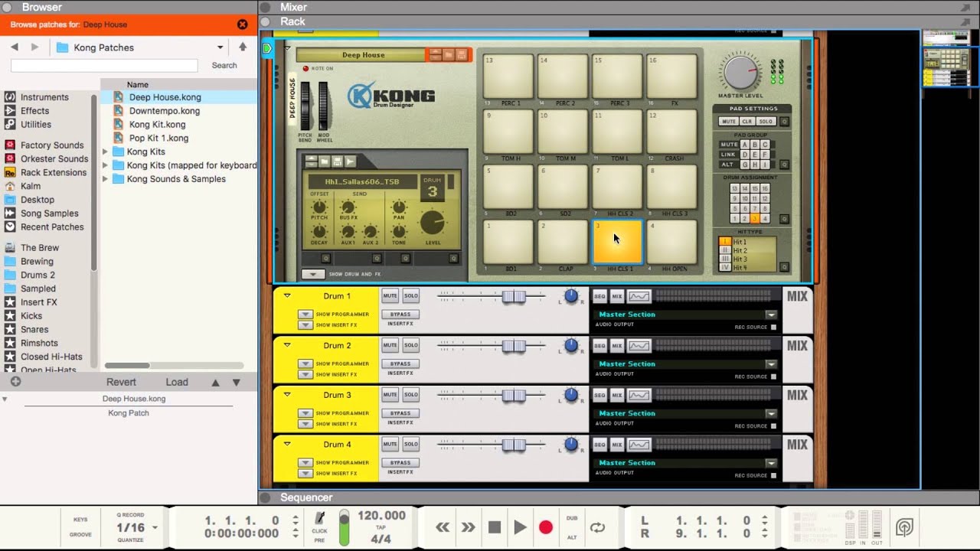Toggle Show Drum and FX expander

[312, 274]
